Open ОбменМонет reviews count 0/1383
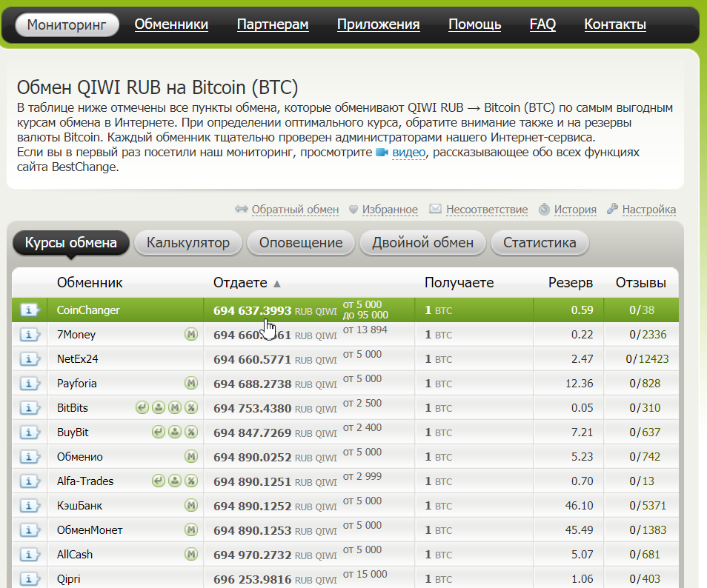This screenshot has width=707, height=588. tap(648, 530)
